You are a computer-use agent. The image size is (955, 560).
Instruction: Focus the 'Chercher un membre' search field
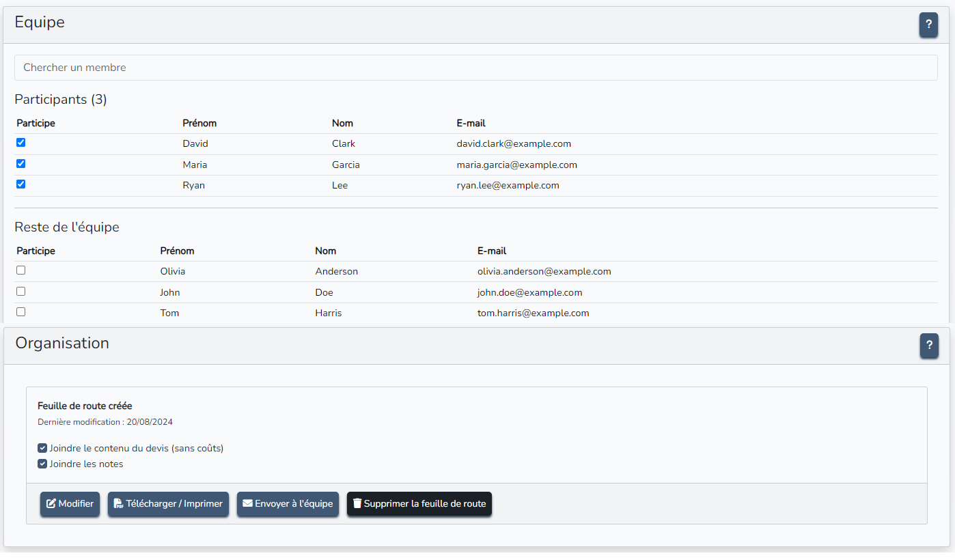pos(475,68)
